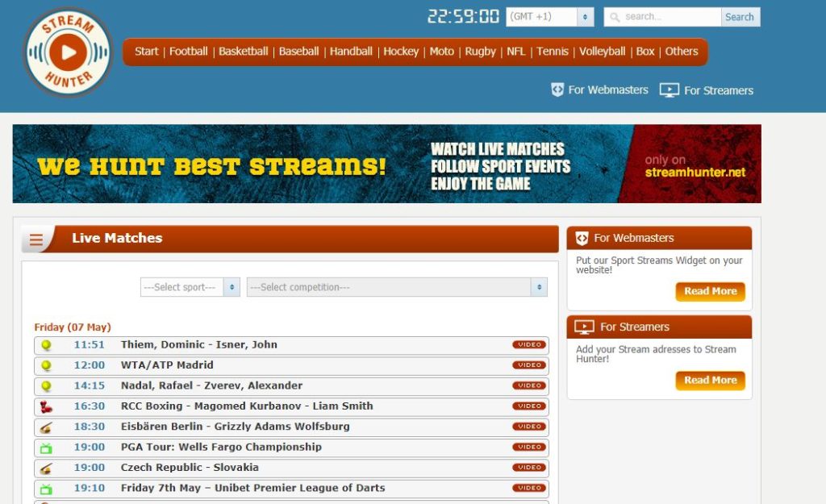Click the 11:51 match time
Screen dimensions: 826x504
[89, 344]
